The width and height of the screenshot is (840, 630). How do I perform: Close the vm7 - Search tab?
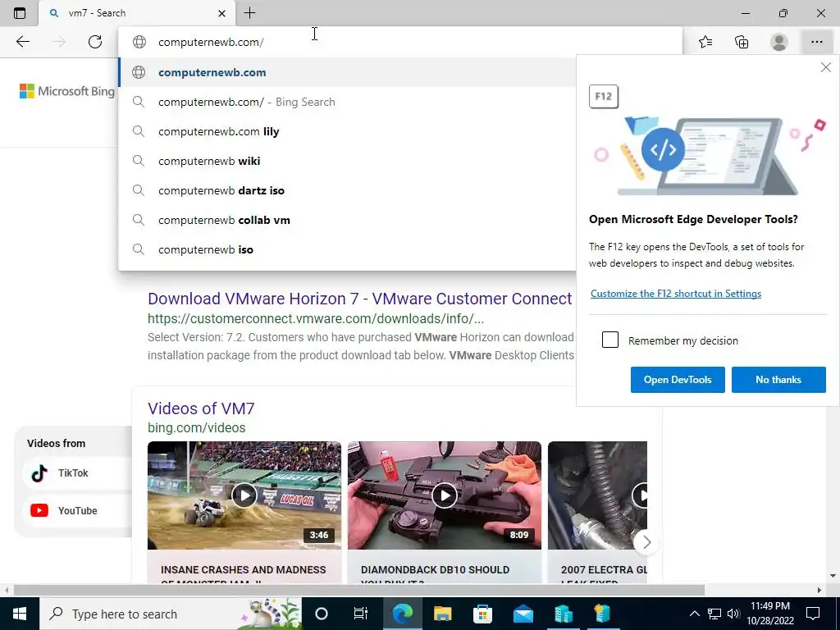[x=221, y=13]
